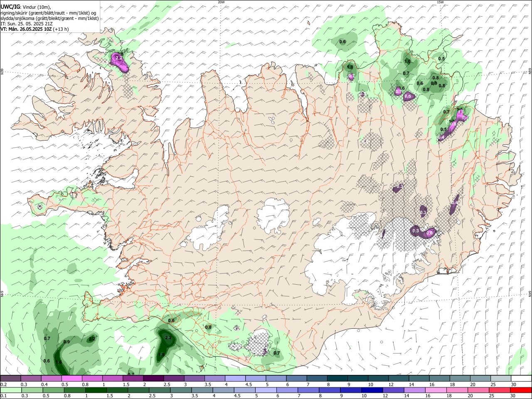Select the dark teal snow swatch labeled 8
The image size is (532, 399).
point(337,379)
